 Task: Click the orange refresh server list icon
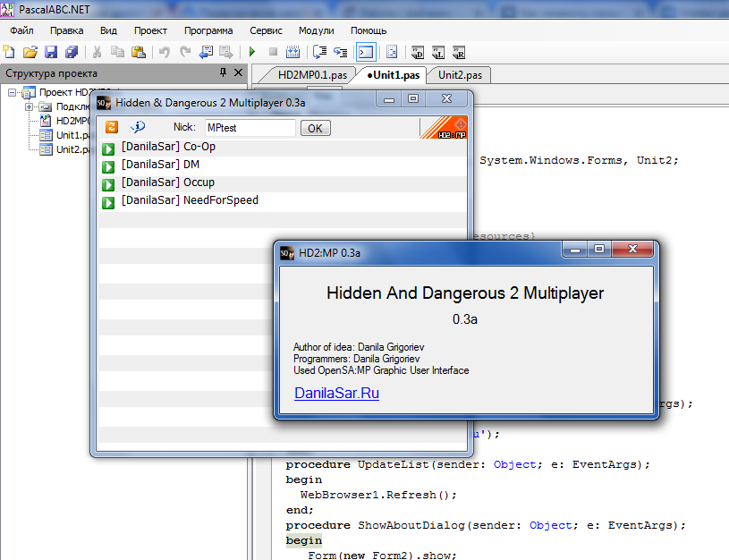112,127
